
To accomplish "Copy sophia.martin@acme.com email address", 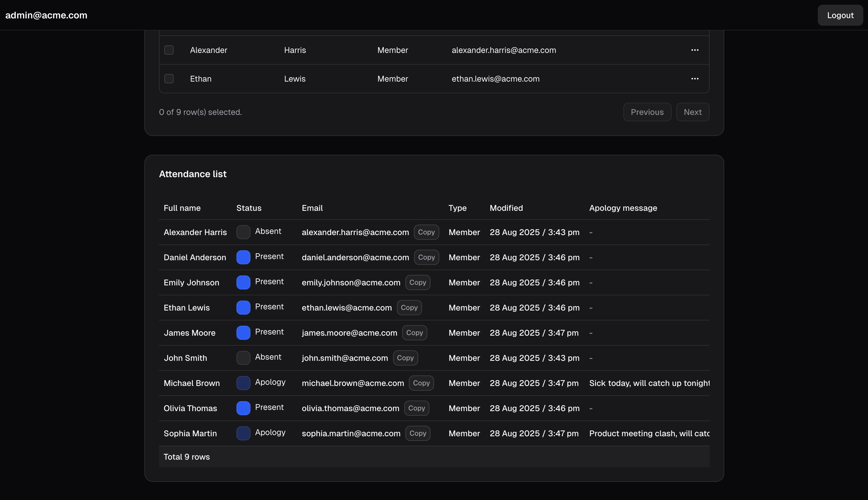I will (418, 433).
